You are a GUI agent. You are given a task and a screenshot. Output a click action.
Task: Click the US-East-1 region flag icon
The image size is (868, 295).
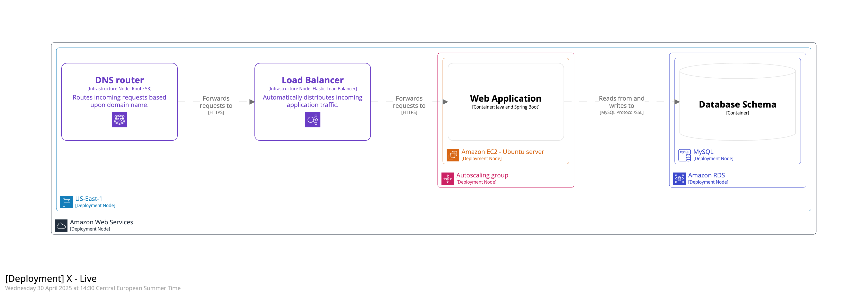[x=66, y=202]
